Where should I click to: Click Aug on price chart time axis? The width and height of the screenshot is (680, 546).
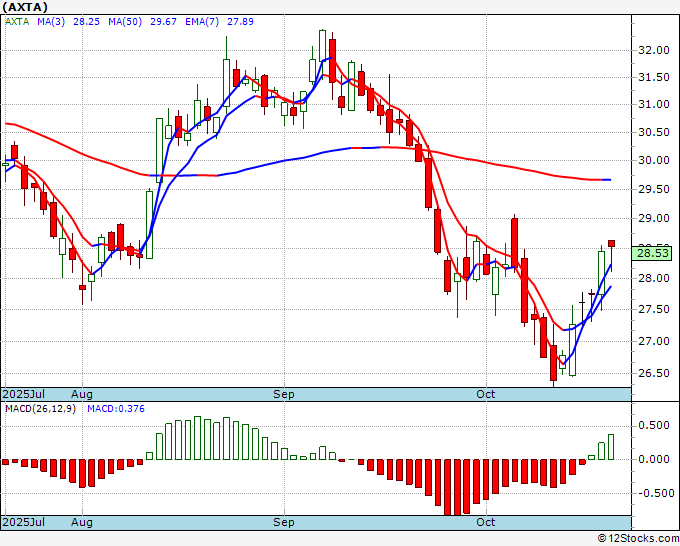82,394
